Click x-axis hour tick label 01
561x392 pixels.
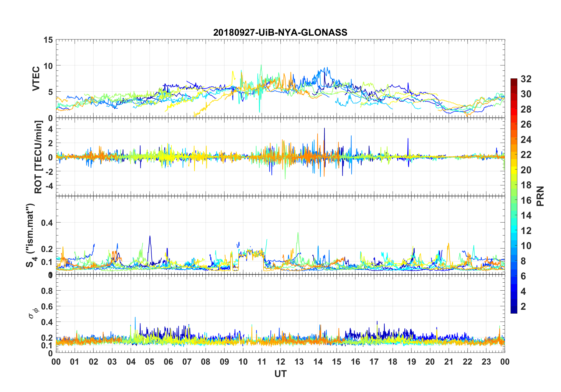pyautogui.click(x=75, y=362)
